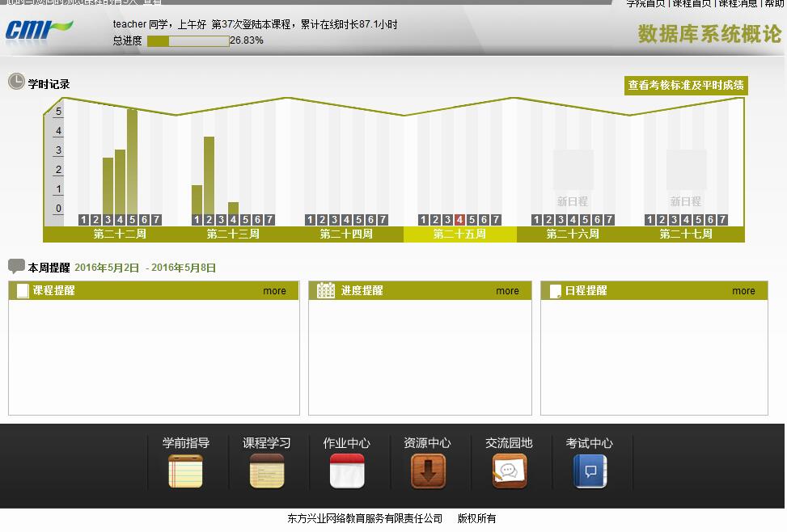Open the 课程学习 notebook icon

[266, 471]
